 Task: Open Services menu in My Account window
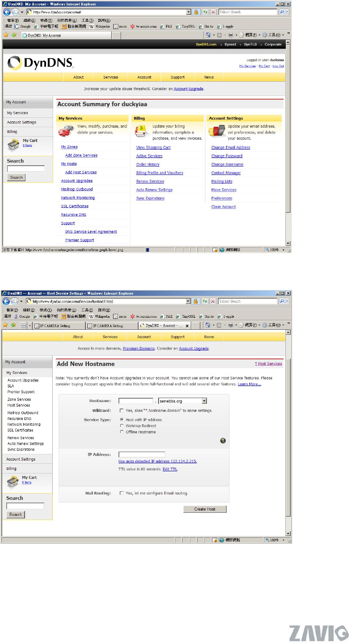[x=110, y=77]
